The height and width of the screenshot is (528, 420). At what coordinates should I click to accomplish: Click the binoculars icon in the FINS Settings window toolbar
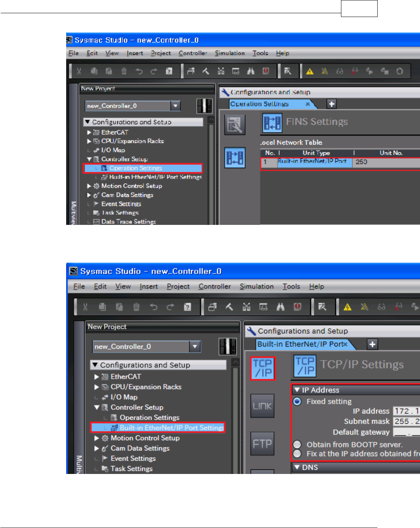(251, 71)
